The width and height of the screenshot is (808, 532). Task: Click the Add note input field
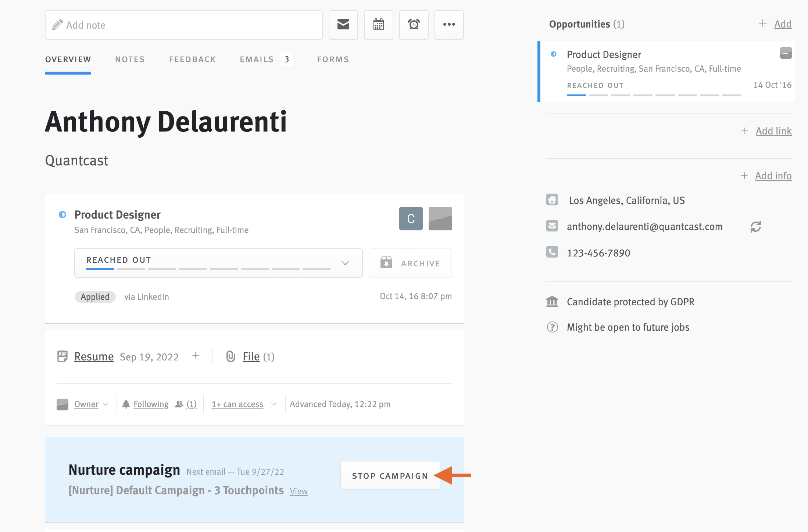click(183, 25)
